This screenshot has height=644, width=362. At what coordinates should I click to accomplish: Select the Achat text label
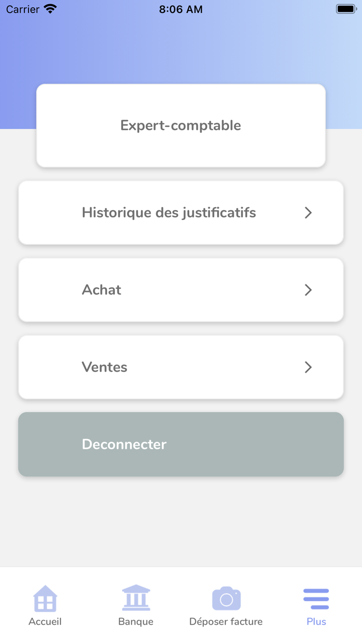click(101, 290)
